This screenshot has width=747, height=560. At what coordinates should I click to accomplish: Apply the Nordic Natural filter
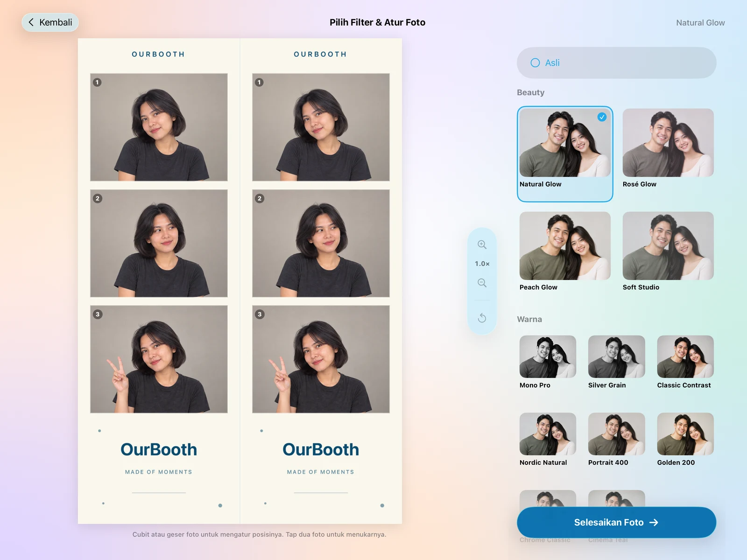[x=548, y=440]
